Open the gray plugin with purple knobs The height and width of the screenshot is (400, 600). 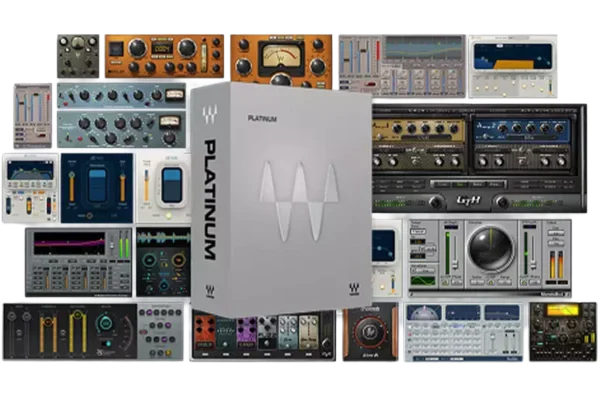pos(161,331)
